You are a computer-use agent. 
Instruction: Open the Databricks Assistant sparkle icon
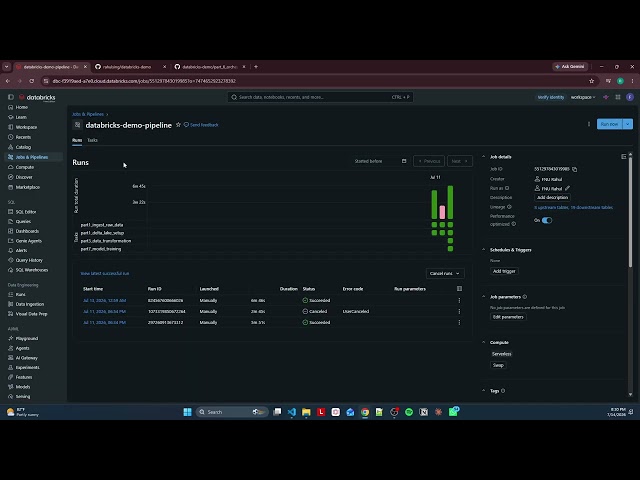coord(606,97)
